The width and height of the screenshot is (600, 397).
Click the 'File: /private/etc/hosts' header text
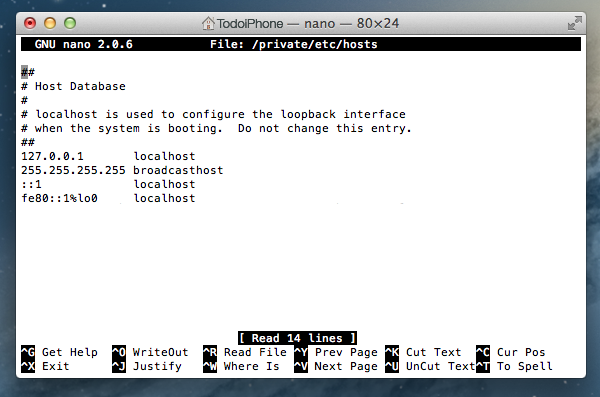(293, 44)
